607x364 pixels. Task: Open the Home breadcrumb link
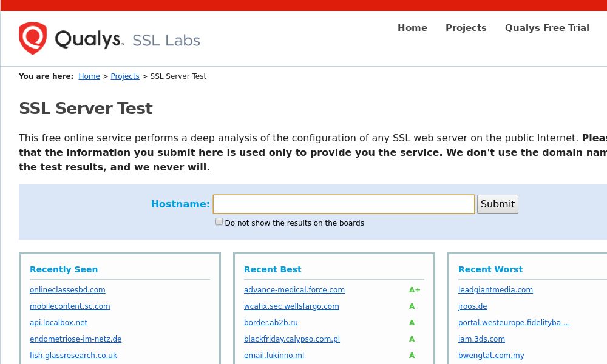coord(89,76)
